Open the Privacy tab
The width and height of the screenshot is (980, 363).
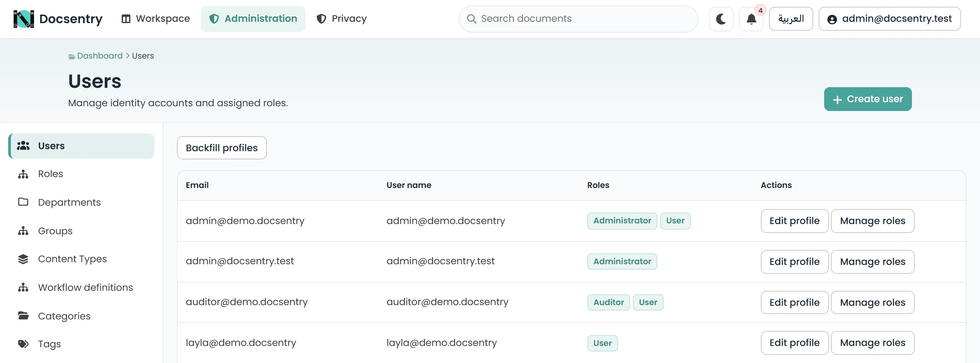pyautogui.click(x=342, y=19)
